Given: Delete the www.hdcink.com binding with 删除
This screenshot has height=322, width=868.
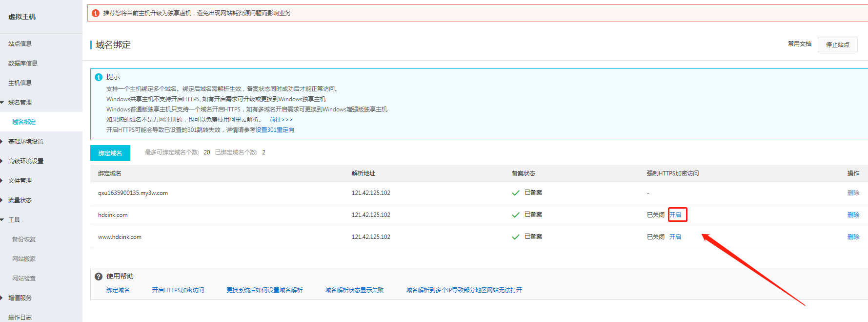Looking at the screenshot, I should point(853,237).
